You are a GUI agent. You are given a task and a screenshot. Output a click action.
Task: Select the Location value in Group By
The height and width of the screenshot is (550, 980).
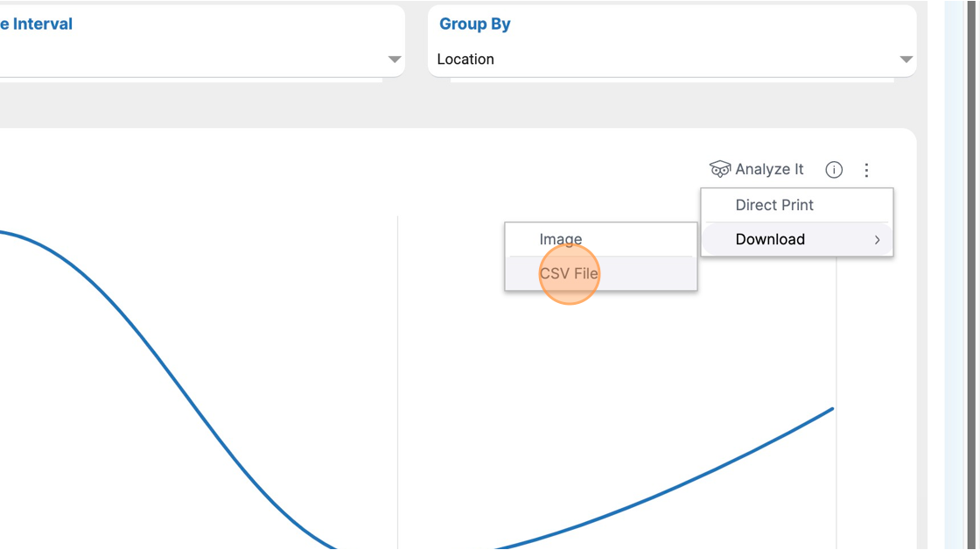(465, 59)
